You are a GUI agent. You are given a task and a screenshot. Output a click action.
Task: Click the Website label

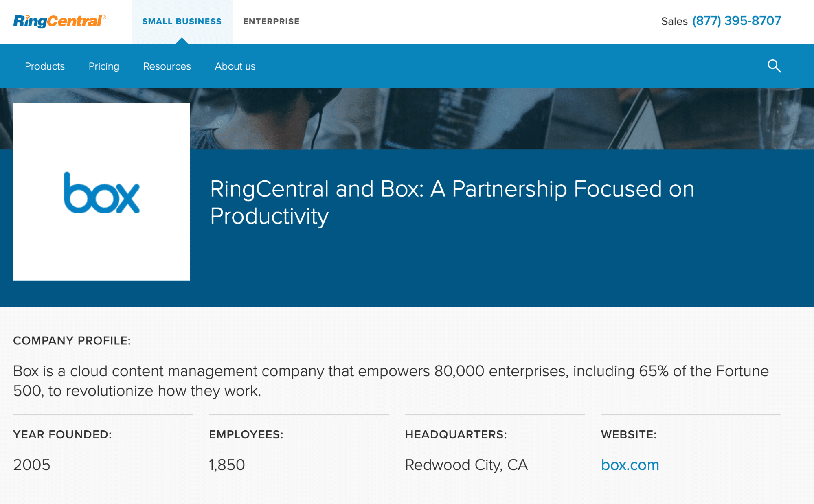coord(629,435)
